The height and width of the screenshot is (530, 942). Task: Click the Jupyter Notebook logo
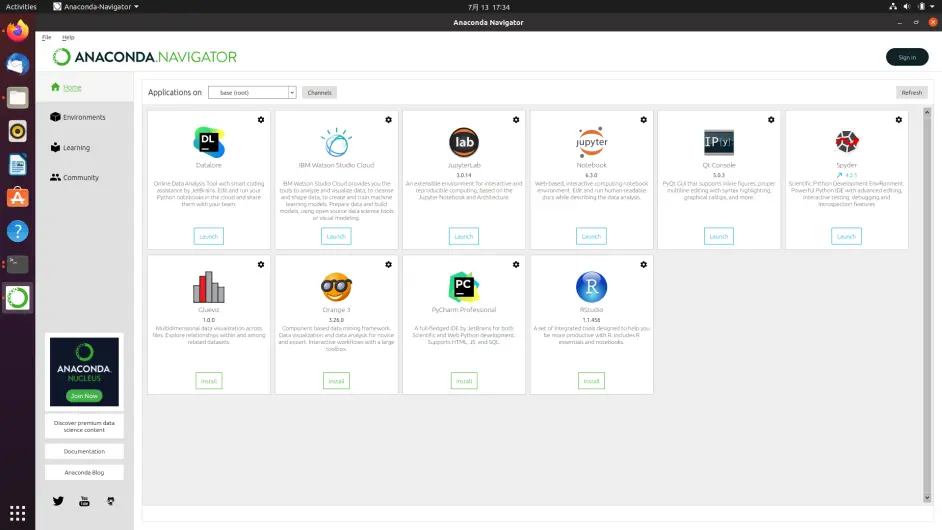(x=591, y=142)
